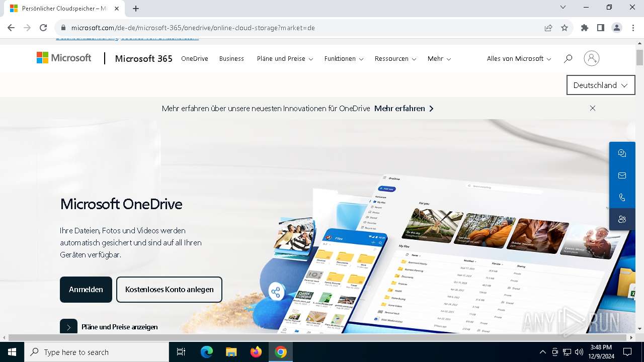Open the Chrome tab search chevron
Viewport: 644px width, 362px height.
coord(563,8)
